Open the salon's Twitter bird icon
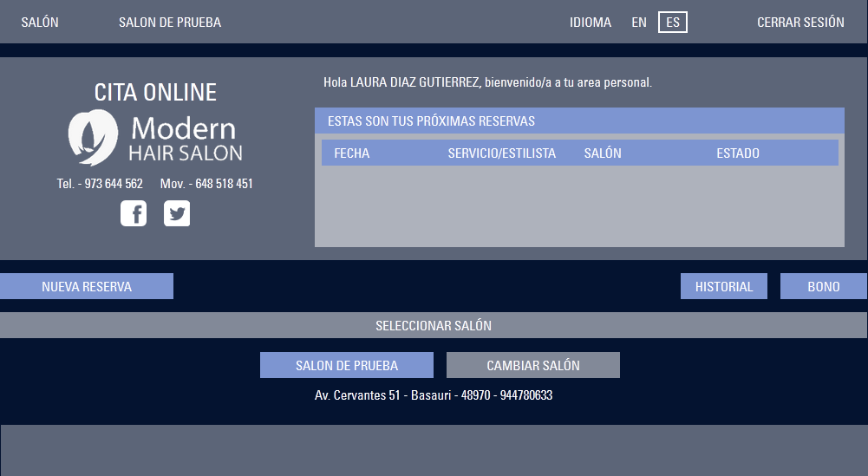 point(177,213)
